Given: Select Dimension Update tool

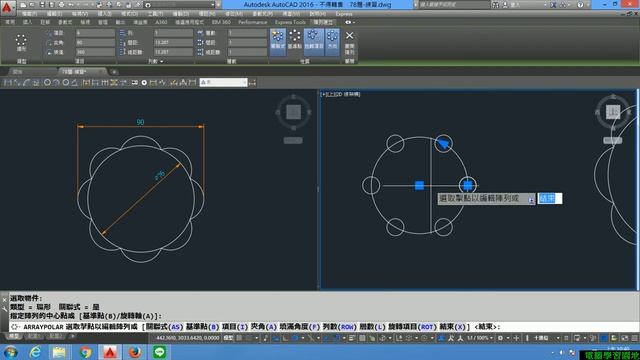Looking at the screenshot, I should [192, 82].
